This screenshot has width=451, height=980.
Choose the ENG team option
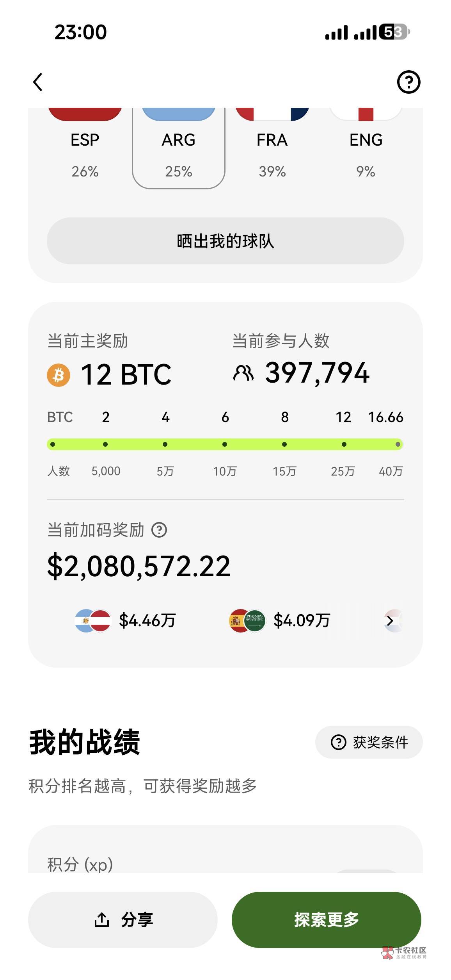(366, 148)
